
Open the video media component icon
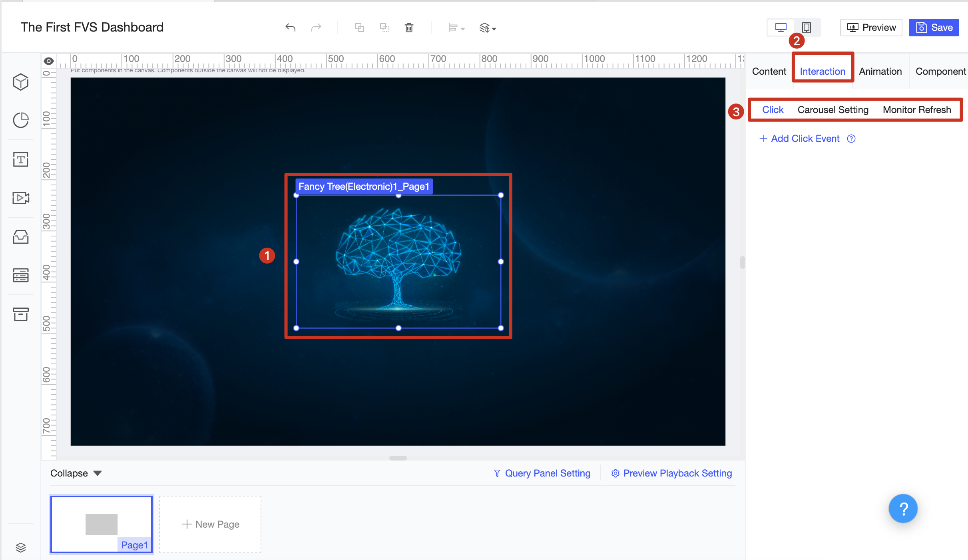(21, 198)
